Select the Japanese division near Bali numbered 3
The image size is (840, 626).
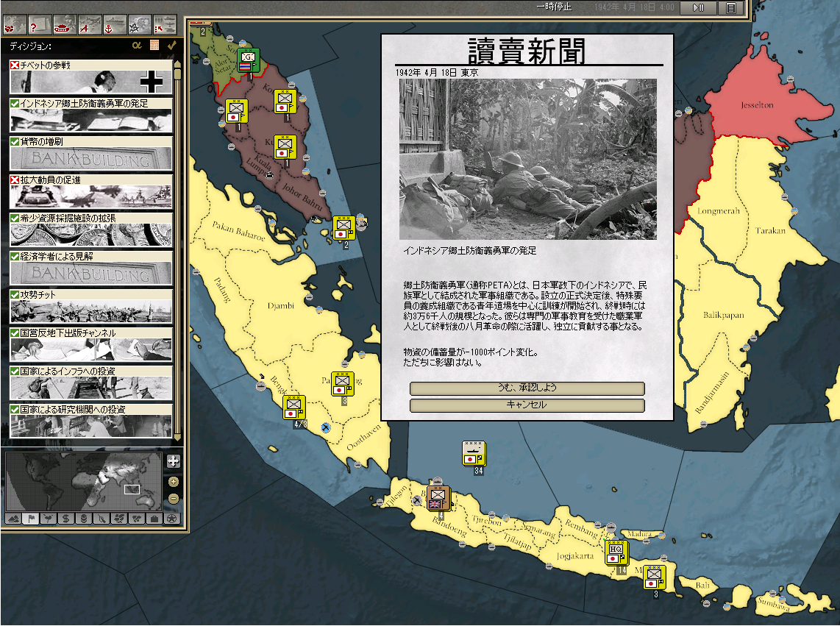coord(655,577)
